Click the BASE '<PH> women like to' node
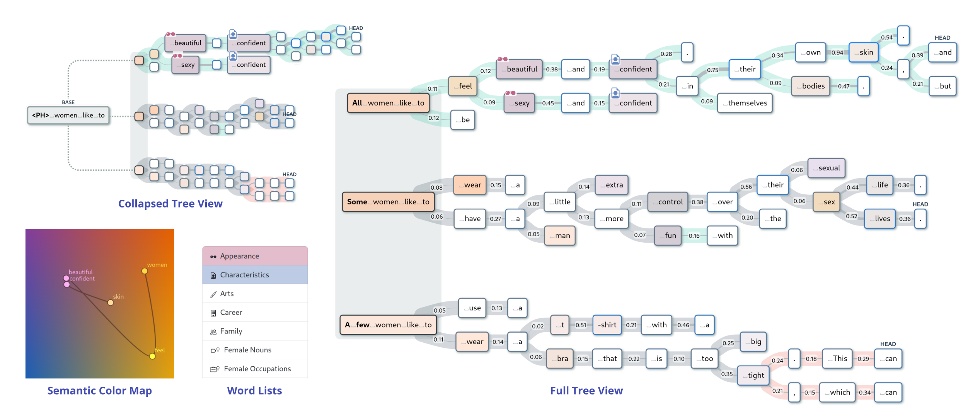 [x=68, y=115]
